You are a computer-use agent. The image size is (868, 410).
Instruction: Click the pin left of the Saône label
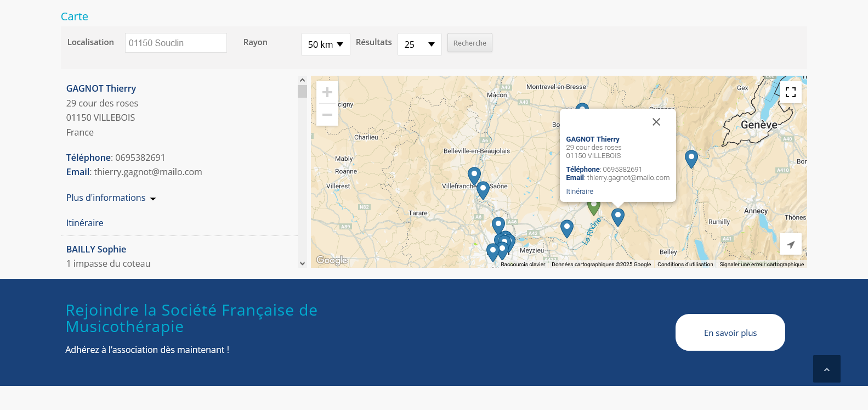coord(483,190)
